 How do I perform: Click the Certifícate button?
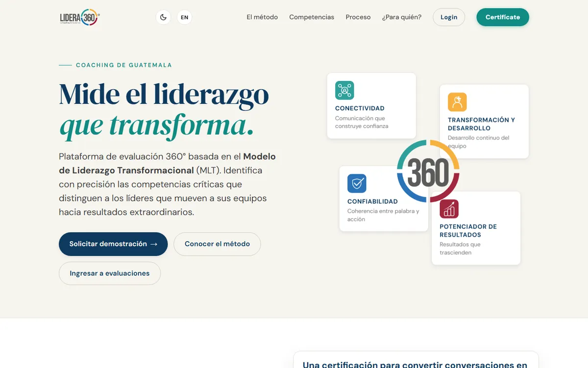tap(503, 17)
